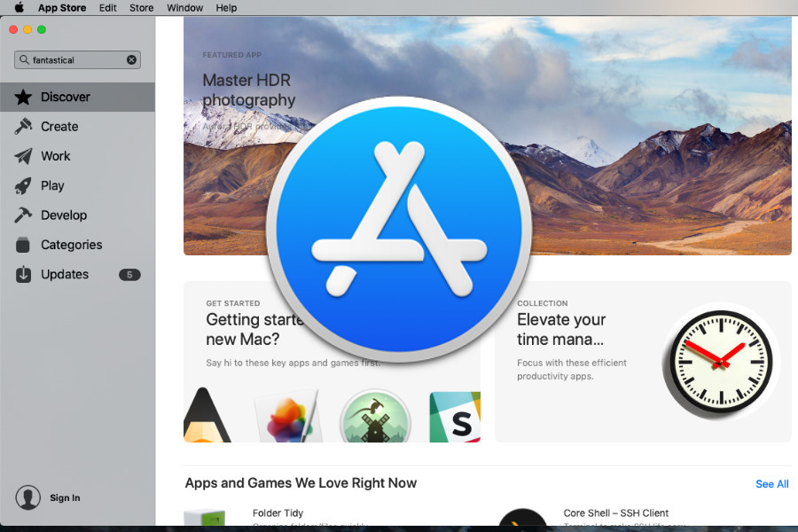The width and height of the screenshot is (798, 532).
Task: Select the Play rocket icon
Action: point(23,186)
